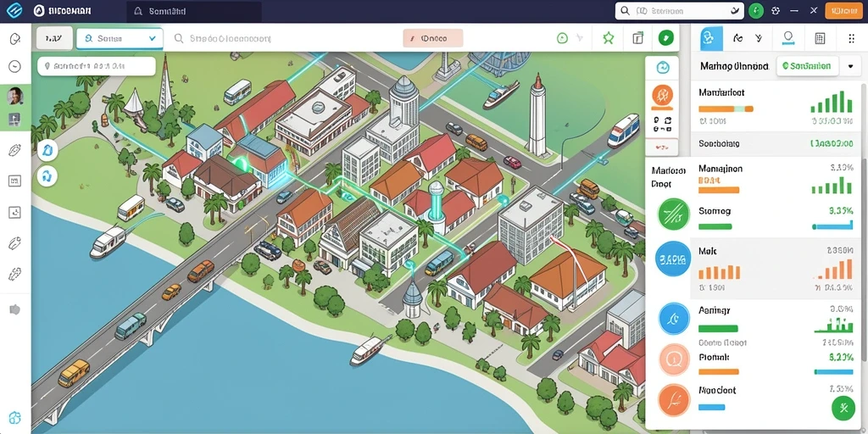
Task: Click the orange button in top-right title bar
Action: tap(843, 10)
